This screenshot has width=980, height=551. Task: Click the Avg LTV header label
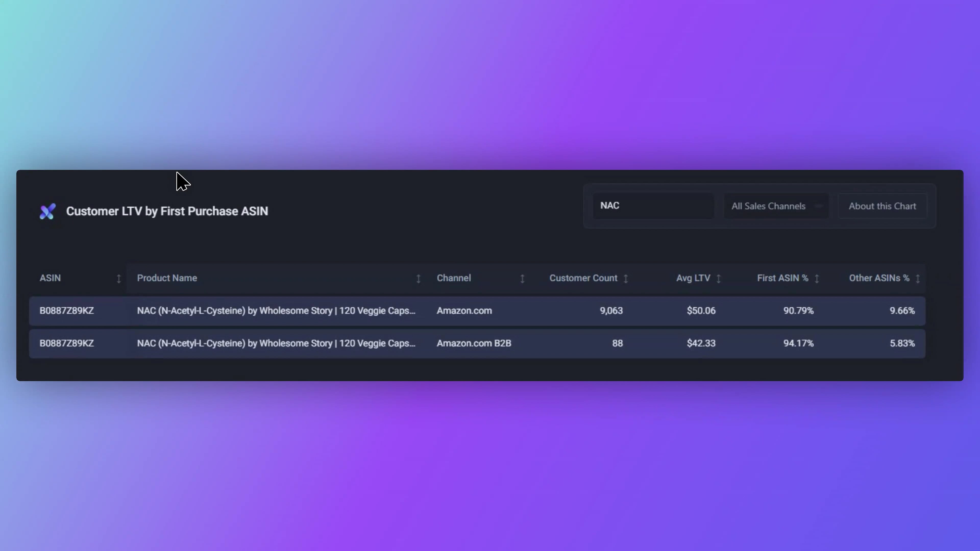[x=693, y=278]
